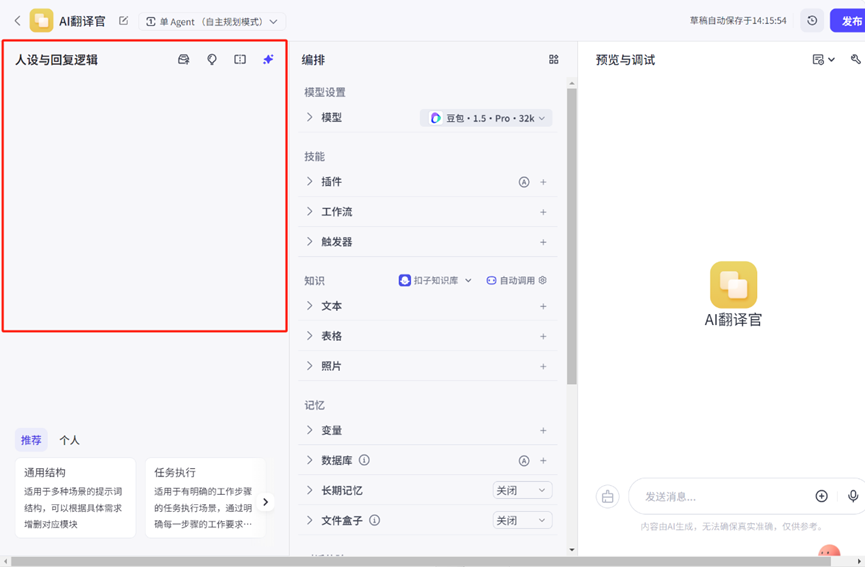
Task: Open the 文件盒子 关闭 dropdown
Action: 522,520
